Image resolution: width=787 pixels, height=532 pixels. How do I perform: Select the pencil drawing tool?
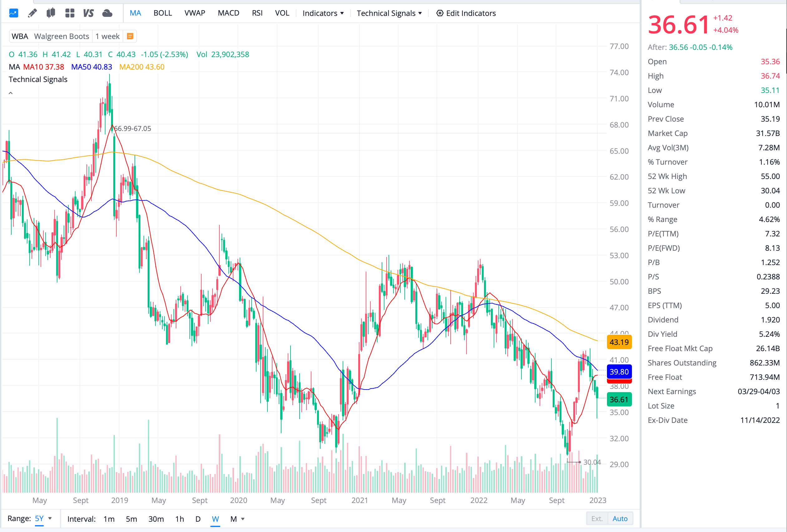[x=32, y=13]
